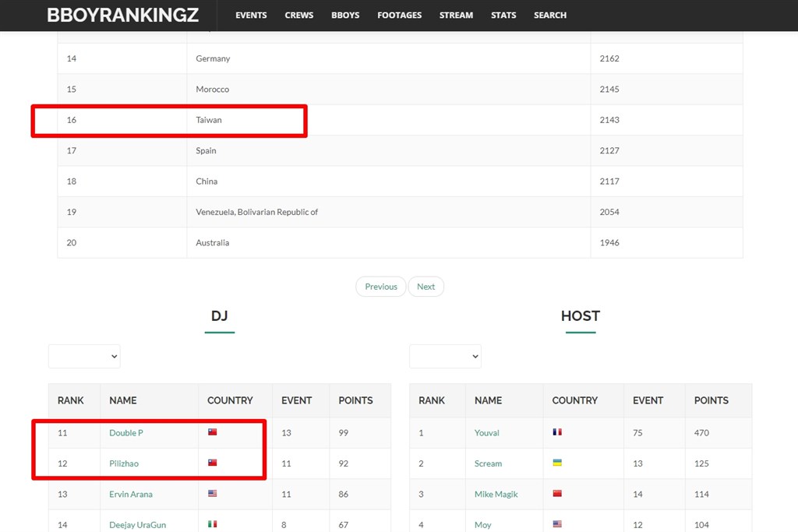The width and height of the screenshot is (798, 532).
Task: Select the Germany country cell
Action: point(388,58)
